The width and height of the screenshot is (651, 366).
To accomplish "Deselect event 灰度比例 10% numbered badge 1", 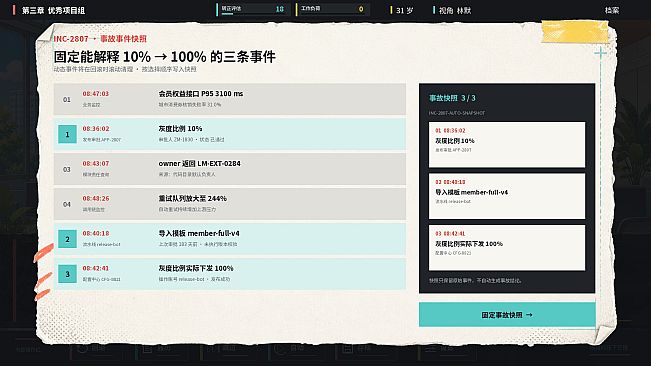I will tap(67, 134).
